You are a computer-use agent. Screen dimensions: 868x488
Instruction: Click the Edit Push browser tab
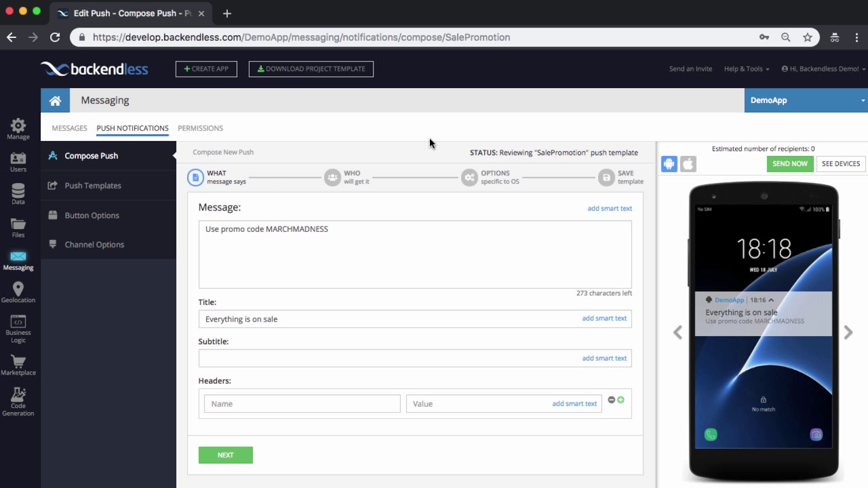[132, 13]
